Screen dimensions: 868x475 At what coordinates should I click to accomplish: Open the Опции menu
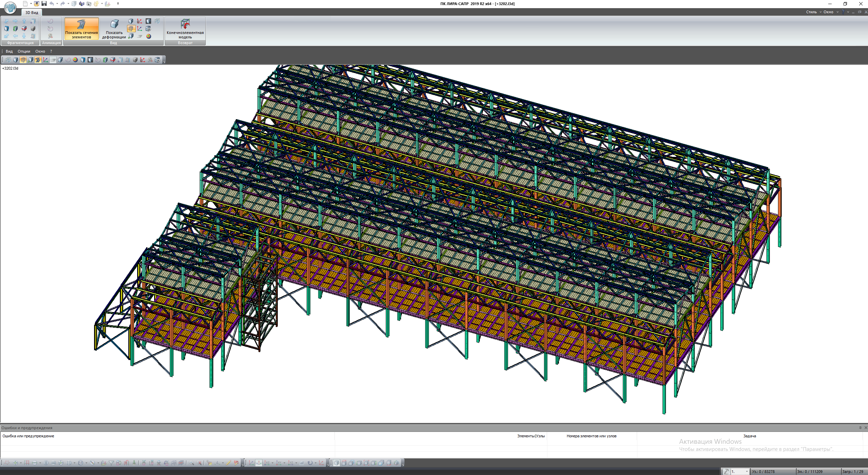point(24,51)
